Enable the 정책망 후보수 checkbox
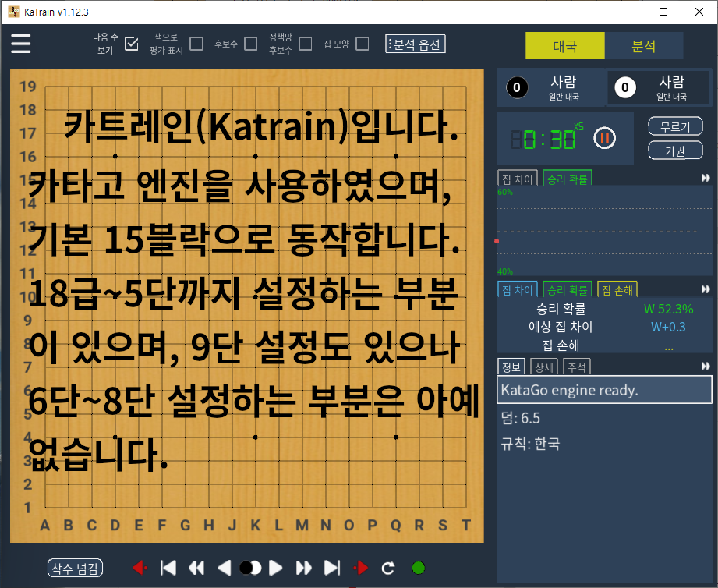 tap(305, 44)
